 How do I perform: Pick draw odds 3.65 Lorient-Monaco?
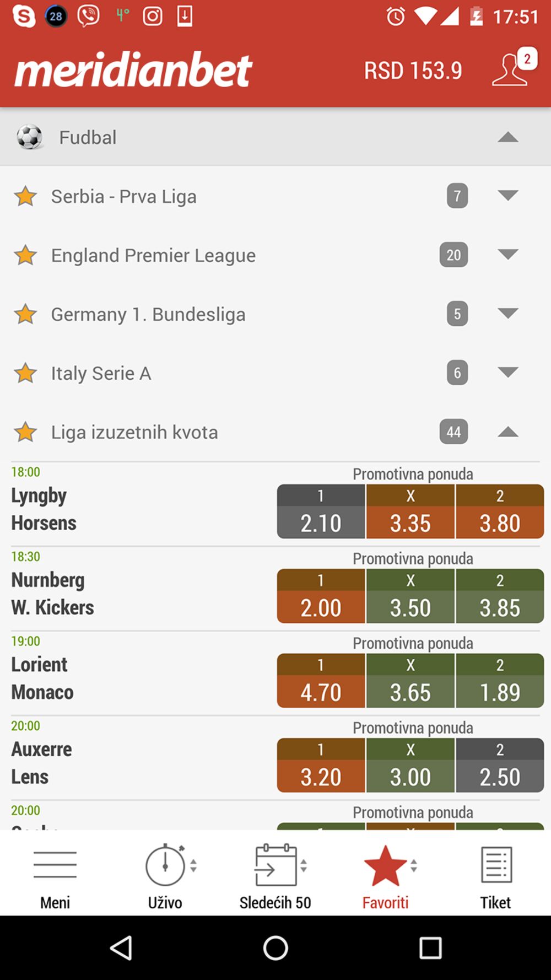coord(410,681)
